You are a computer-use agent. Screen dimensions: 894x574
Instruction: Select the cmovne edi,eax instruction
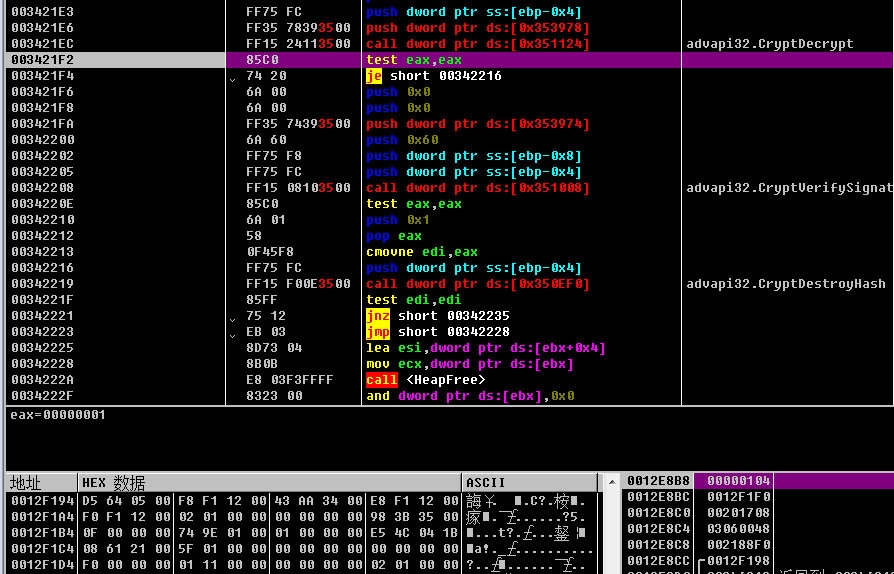pyautogui.click(x=422, y=252)
